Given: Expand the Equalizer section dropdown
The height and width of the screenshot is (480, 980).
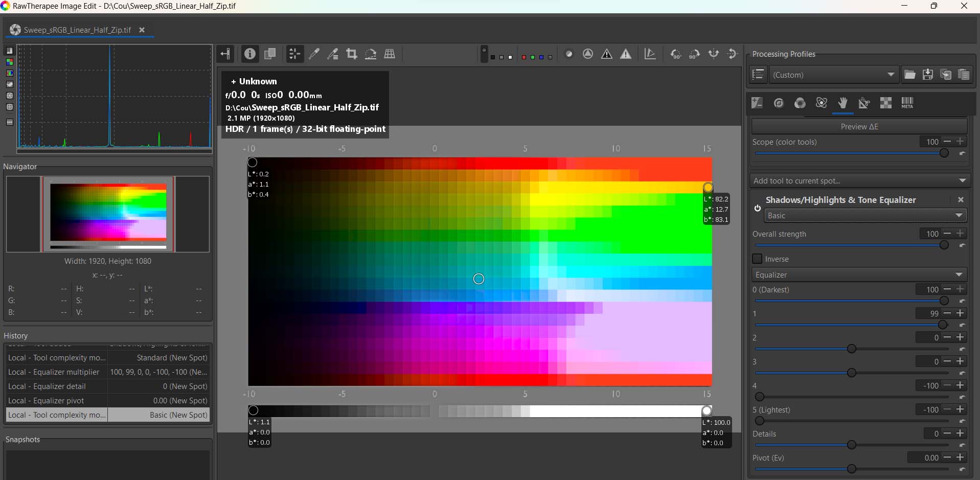Looking at the screenshot, I should pyautogui.click(x=859, y=275).
